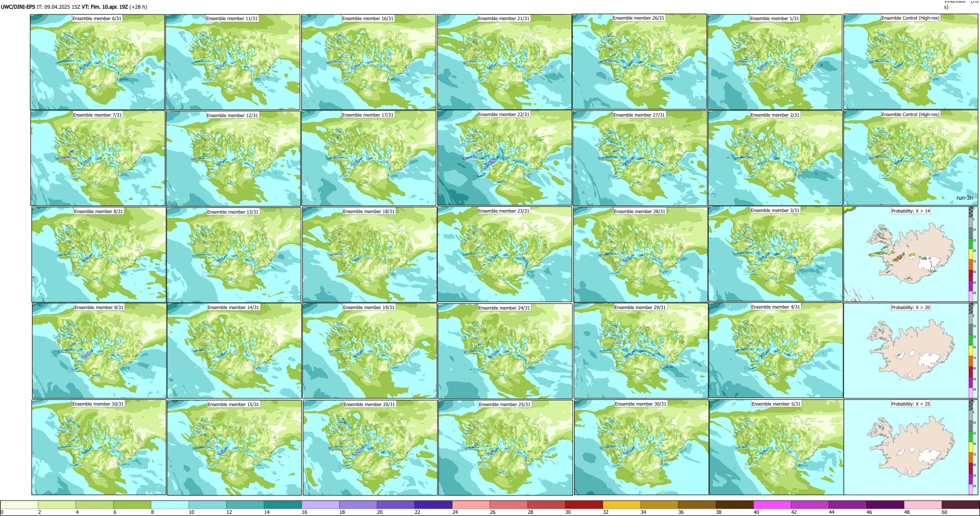The width and height of the screenshot is (980, 516).
Task: Select the Ensemble member 29/31 wind map
Action: (641, 351)
